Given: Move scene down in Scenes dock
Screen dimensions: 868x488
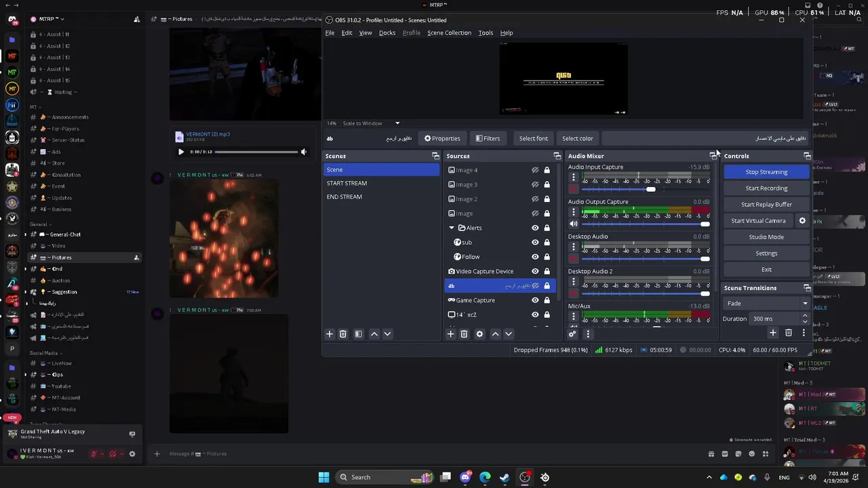Looking at the screenshot, I should point(387,333).
